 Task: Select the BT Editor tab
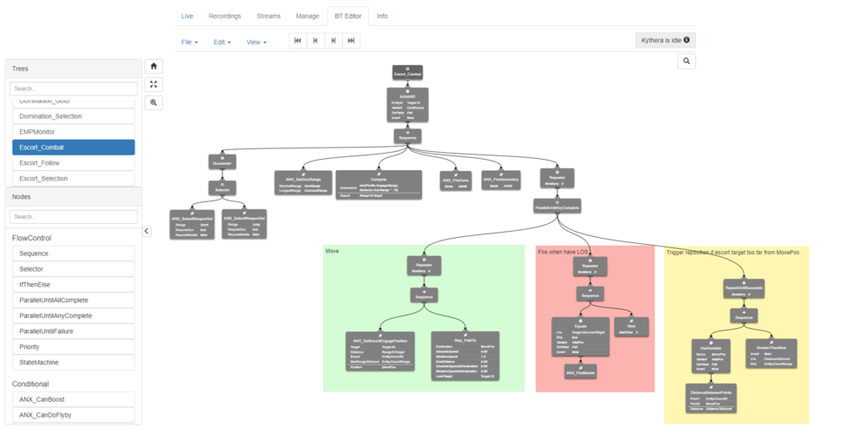pos(348,16)
